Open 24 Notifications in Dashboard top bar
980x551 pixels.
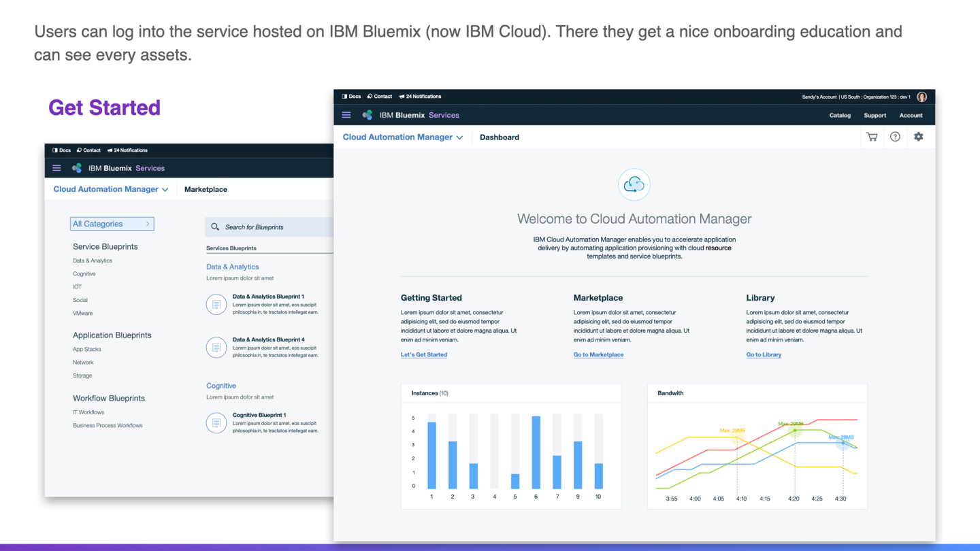(420, 97)
